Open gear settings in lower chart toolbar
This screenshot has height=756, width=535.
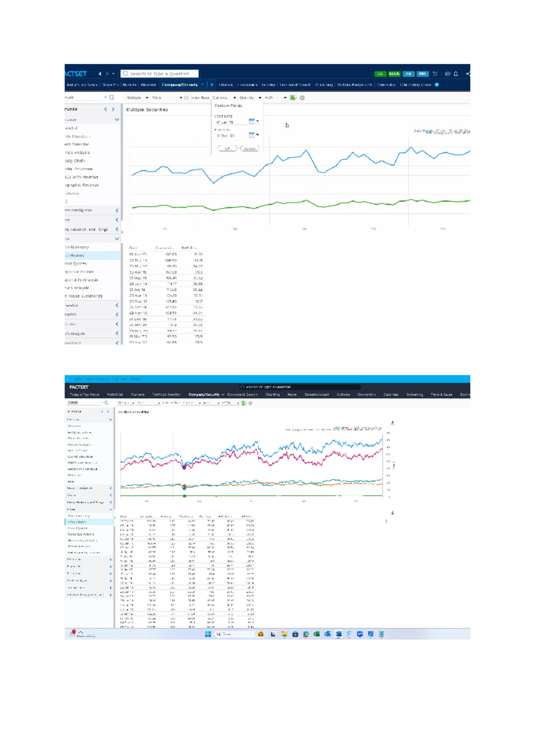(x=251, y=403)
